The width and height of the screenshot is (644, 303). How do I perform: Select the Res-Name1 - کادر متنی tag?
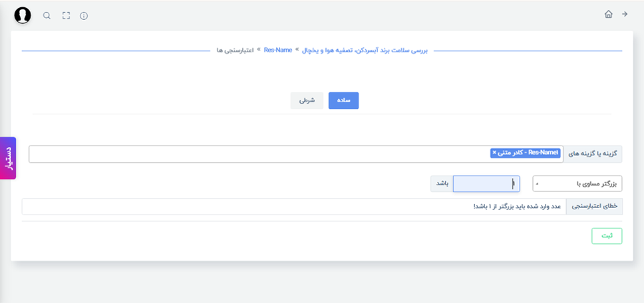click(526, 153)
